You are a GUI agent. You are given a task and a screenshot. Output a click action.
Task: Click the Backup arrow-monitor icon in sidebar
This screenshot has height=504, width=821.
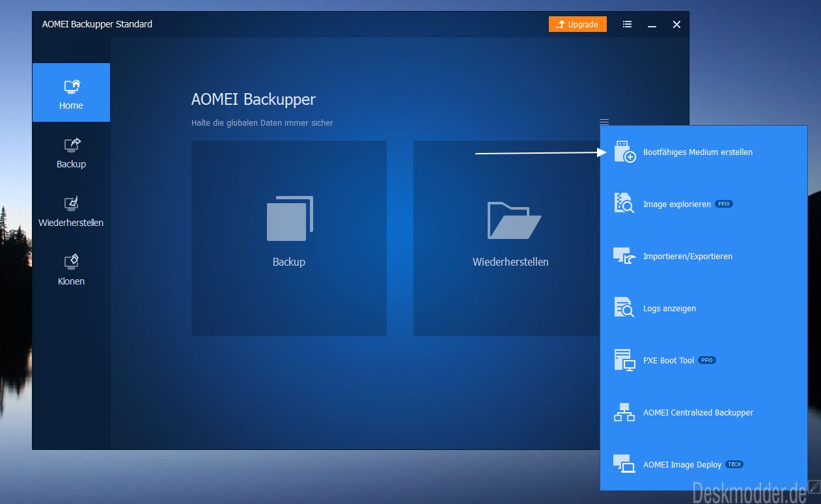click(71, 145)
